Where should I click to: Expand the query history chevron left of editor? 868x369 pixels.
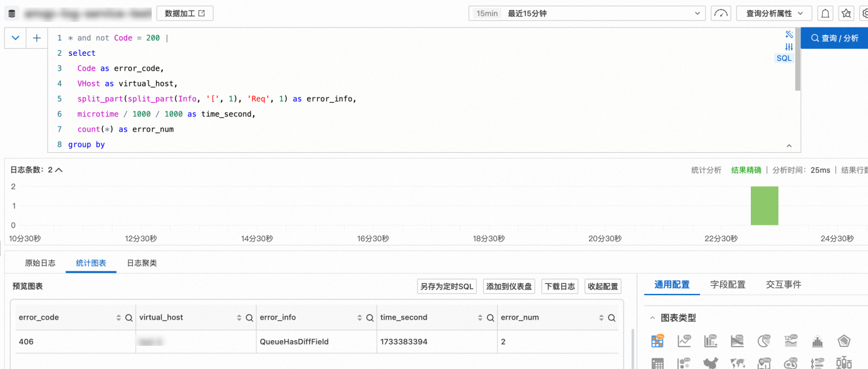[x=15, y=38]
